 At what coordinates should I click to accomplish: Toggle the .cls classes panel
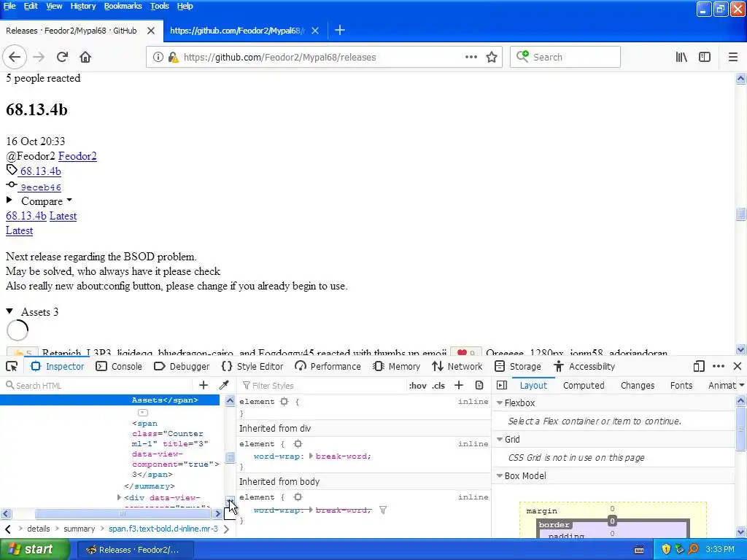pos(438,386)
